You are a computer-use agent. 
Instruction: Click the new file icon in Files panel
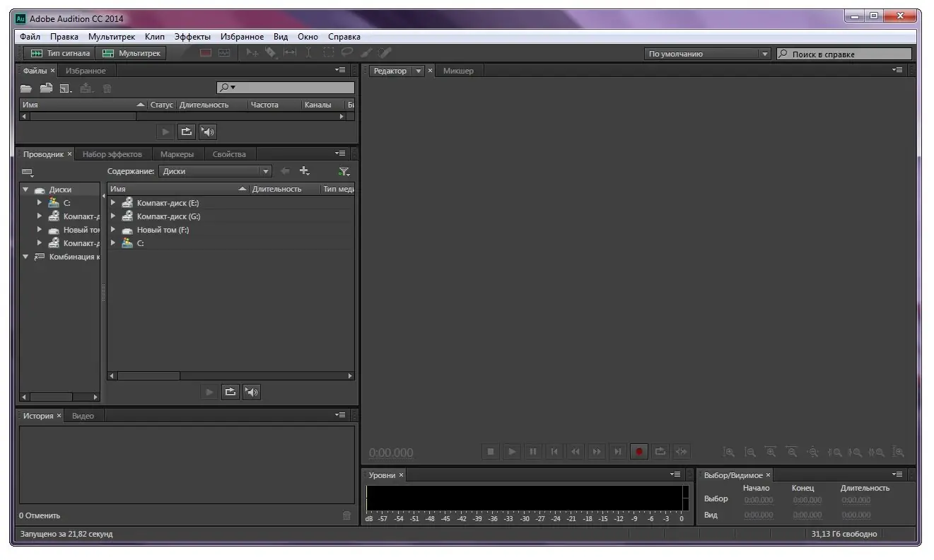66,88
